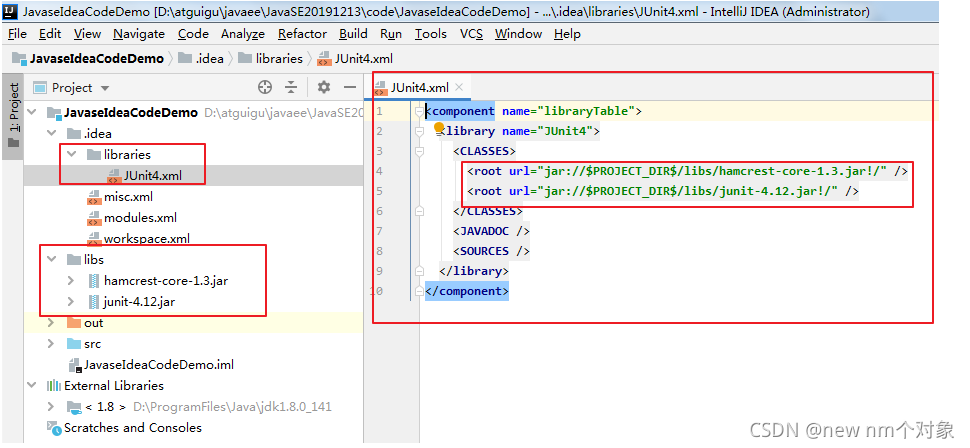Viewport: 970px width, 448px height.
Task: Click the hamcrest-core root url line in editor
Action: tap(687, 171)
